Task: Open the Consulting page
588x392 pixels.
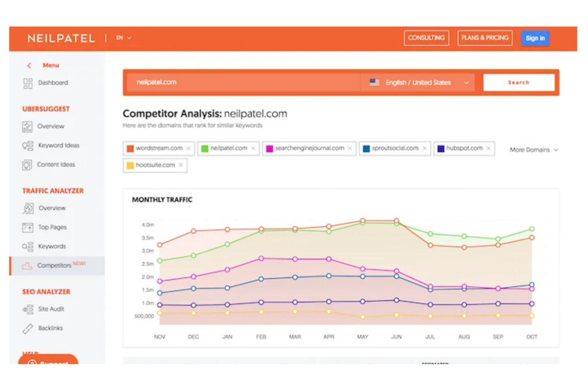Action: coord(426,38)
